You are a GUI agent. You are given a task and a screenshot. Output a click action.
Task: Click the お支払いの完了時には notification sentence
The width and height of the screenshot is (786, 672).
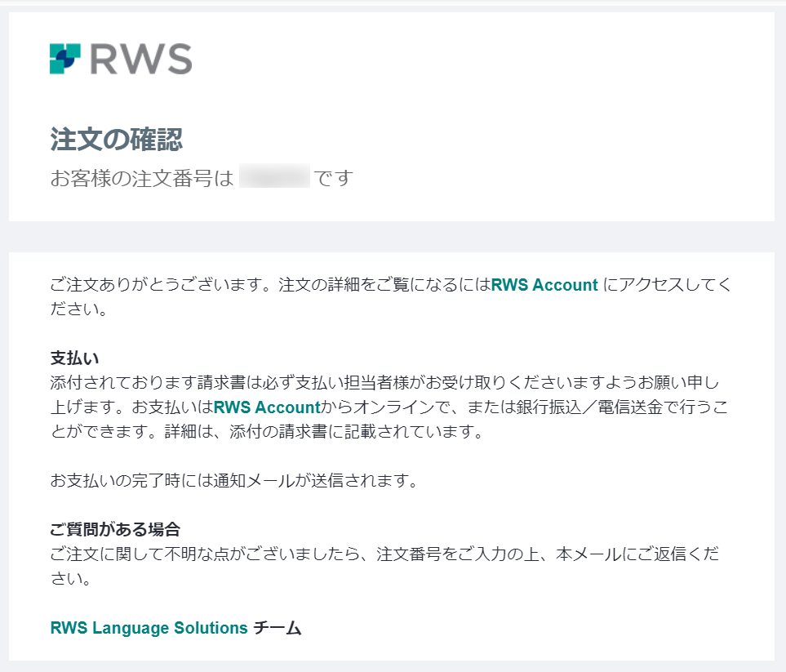tap(234, 481)
